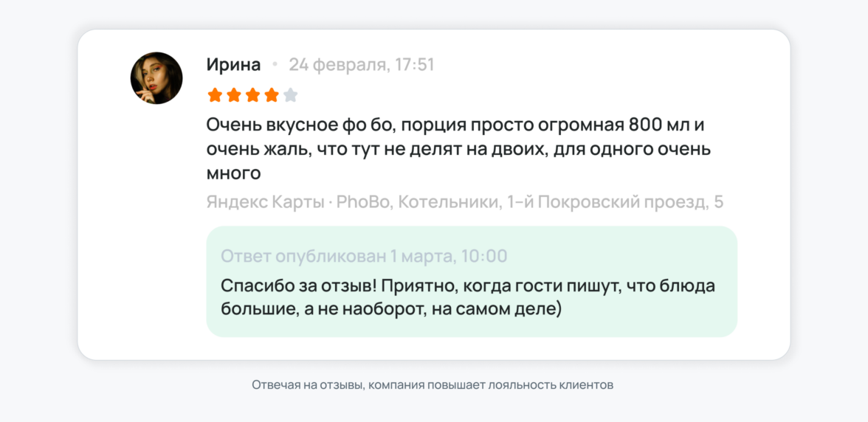Click the word 'много' ending the review
This screenshot has width=868, height=422.
233,173
